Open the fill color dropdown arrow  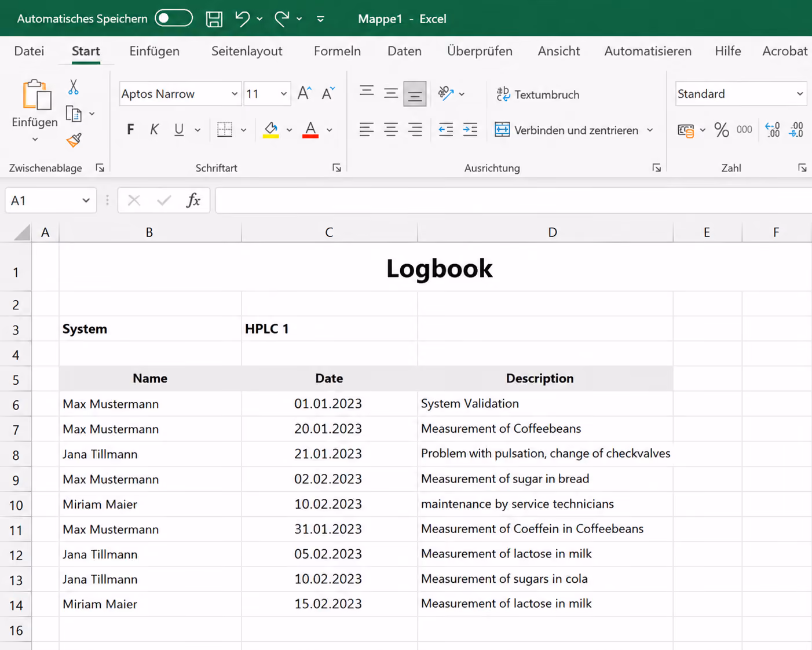coord(289,130)
